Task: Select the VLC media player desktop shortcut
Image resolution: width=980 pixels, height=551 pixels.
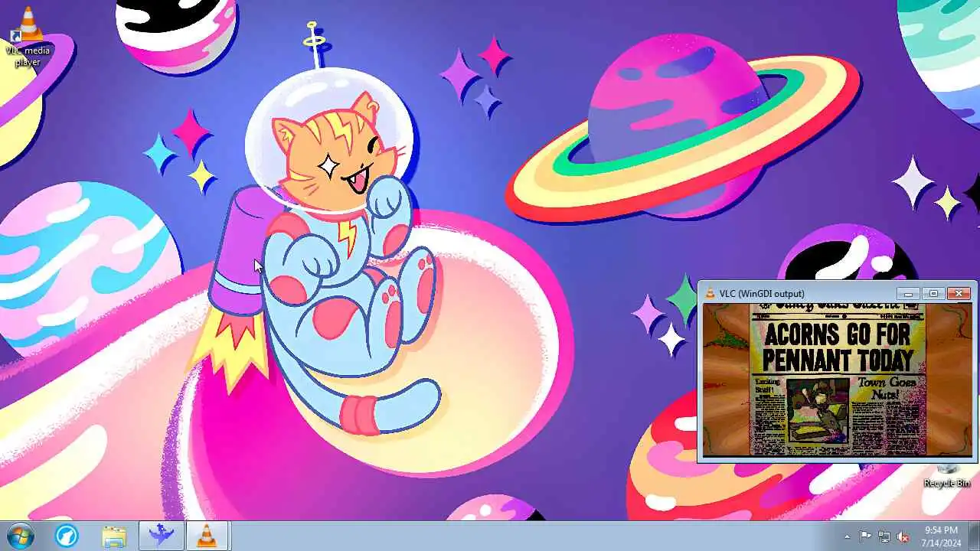Action: [x=28, y=35]
